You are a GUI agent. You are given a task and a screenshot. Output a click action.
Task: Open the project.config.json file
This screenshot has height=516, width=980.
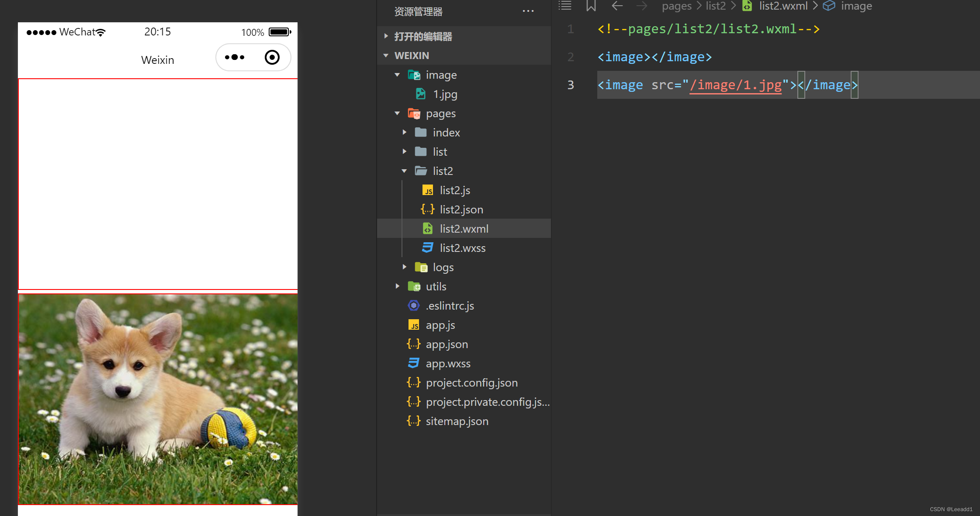(471, 383)
